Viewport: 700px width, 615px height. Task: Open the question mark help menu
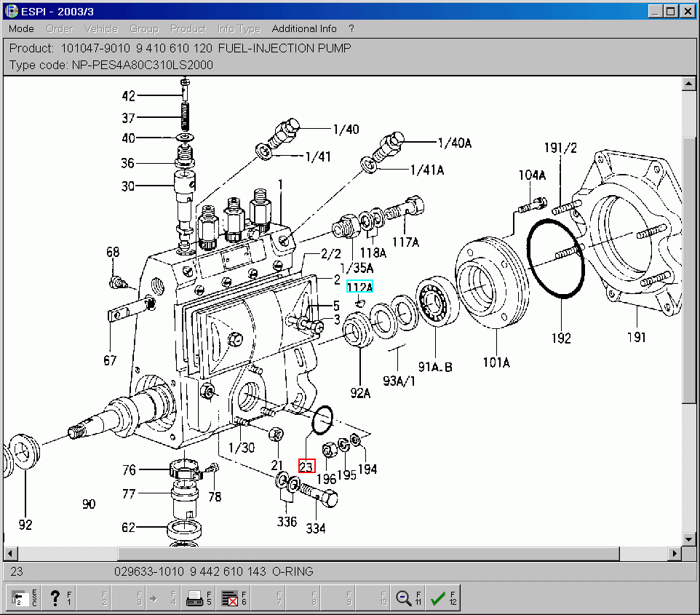click(x=351, y=28)
